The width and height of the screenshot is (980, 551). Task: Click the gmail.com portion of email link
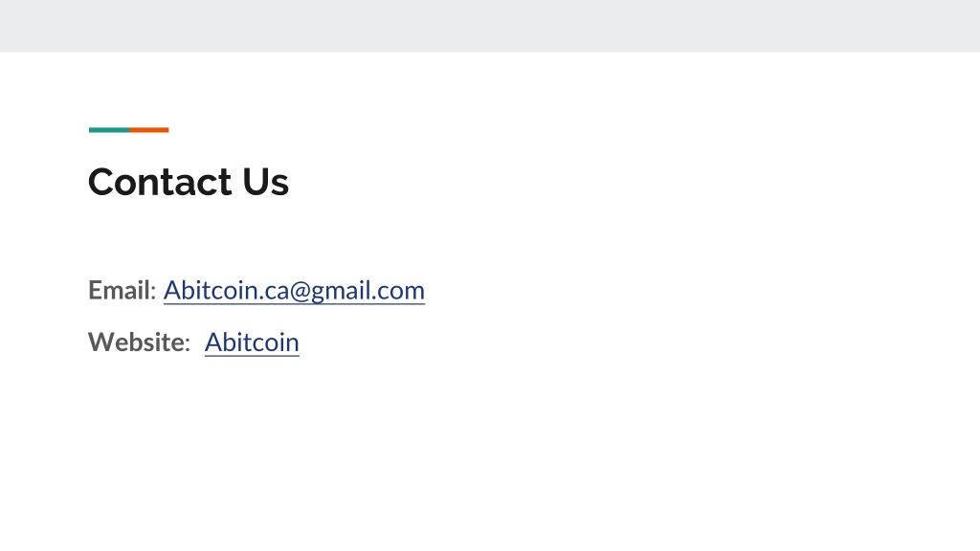point(368,291)
